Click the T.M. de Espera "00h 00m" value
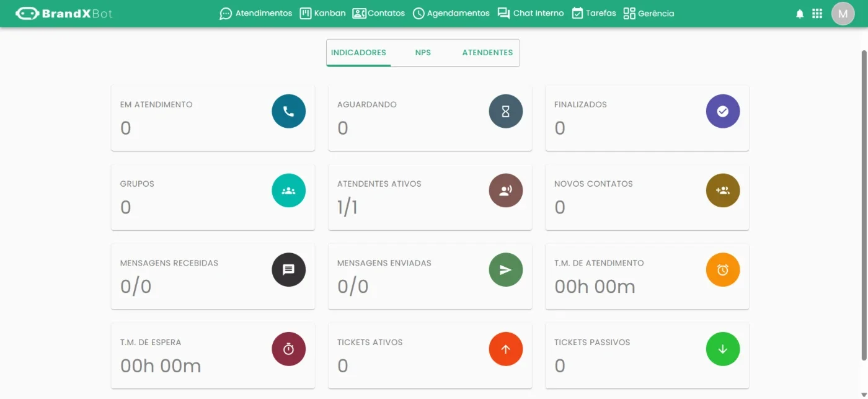This screenshot has height=399, width=868. (x=161, y=366)
